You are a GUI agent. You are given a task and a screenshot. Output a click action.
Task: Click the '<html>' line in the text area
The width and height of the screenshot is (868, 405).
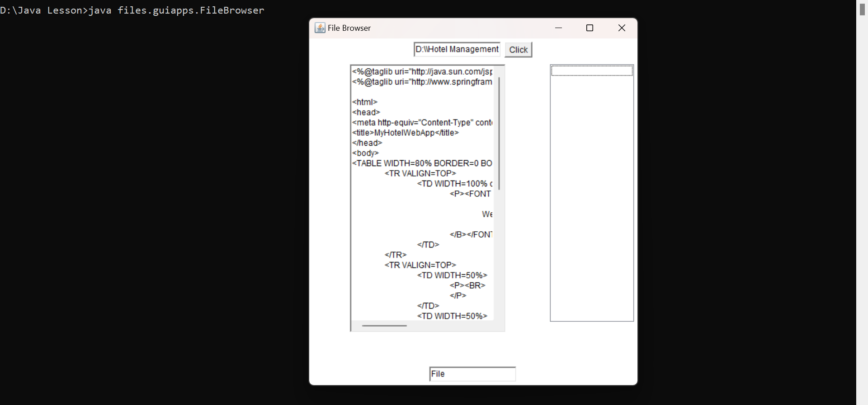click(x=365, y=102)
